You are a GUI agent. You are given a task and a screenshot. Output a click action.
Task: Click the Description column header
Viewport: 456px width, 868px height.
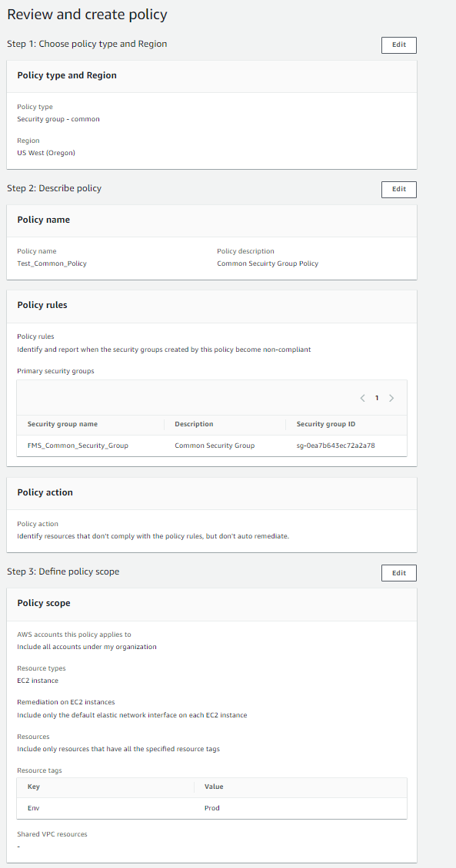click(x=193, y=425)
